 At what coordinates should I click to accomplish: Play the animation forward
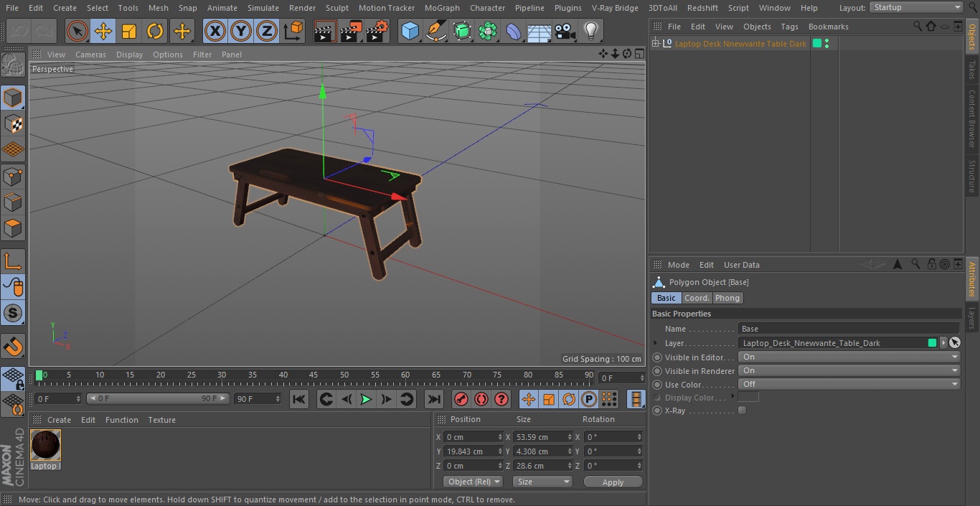coord(366,399)
